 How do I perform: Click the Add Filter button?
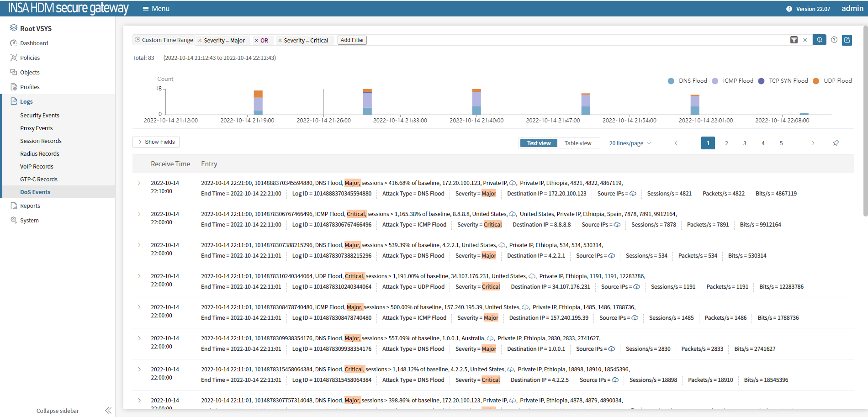(x=352, y=40)
